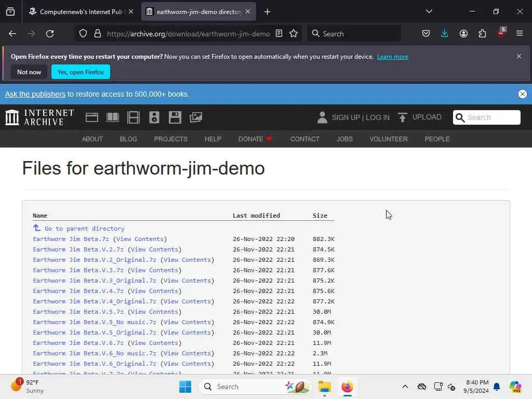This screenshot has width=532, height=399.
Task: Open DONATE menu item
Action: [255, 139]
